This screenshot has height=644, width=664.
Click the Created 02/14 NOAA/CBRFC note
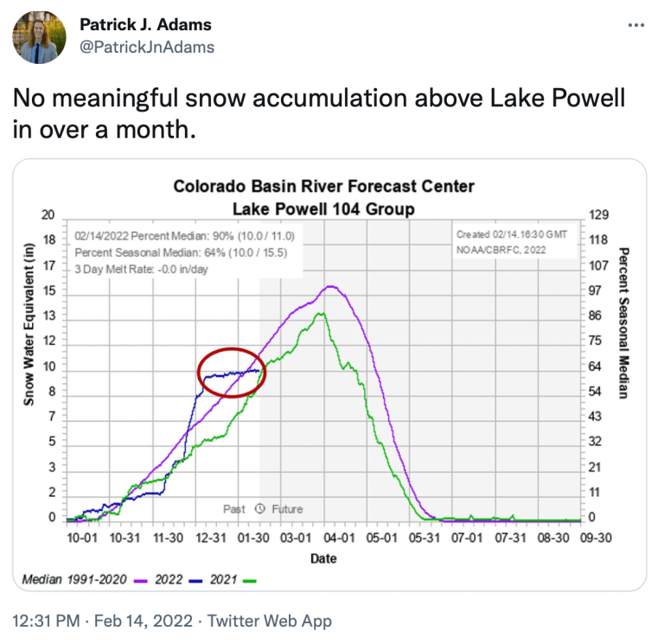(x=513, y=242)
